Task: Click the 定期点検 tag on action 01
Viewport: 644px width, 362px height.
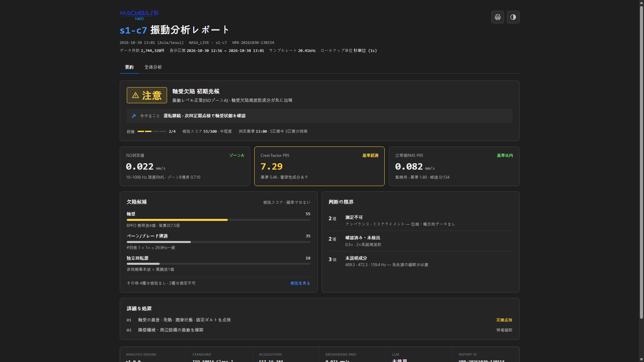Action: coord(504,320)
